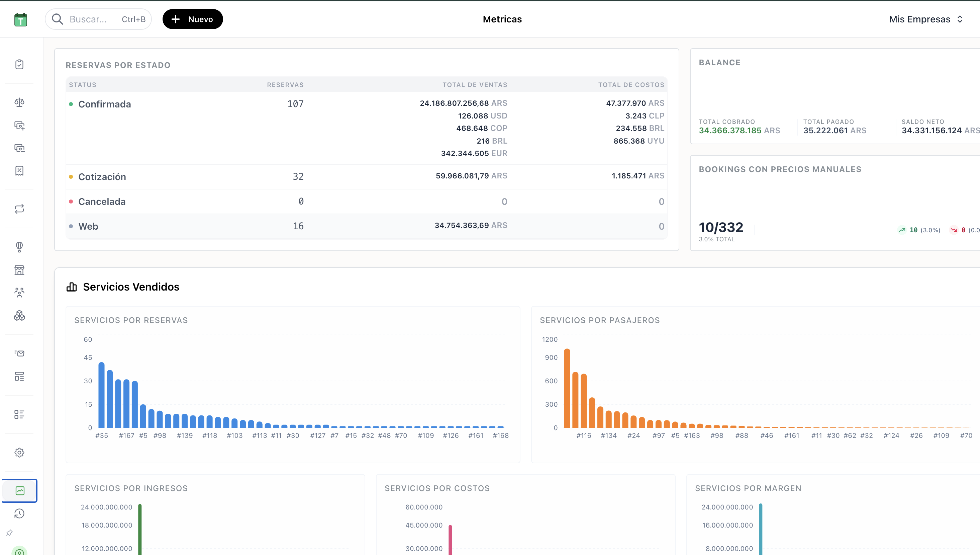Click the Buscar search field
The width and height of the screenshot is (980, 555).
point(98,19)
